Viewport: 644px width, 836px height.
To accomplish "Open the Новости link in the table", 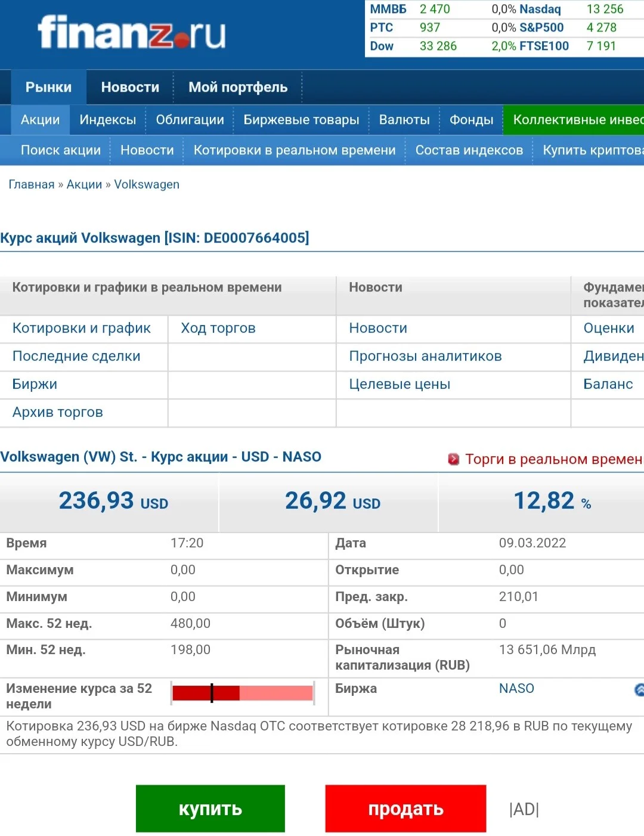I will pyautogui.click(x=378, y=328).
